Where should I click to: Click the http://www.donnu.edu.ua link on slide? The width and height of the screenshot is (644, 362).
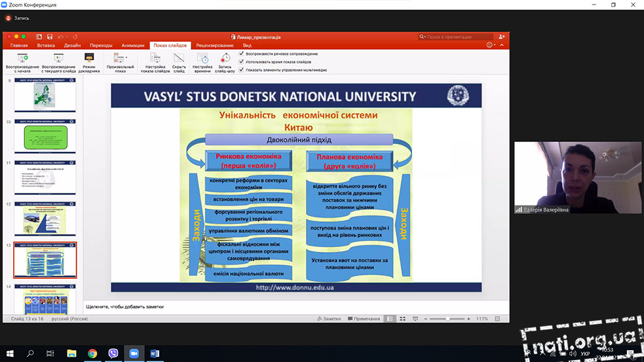(294, 287)
